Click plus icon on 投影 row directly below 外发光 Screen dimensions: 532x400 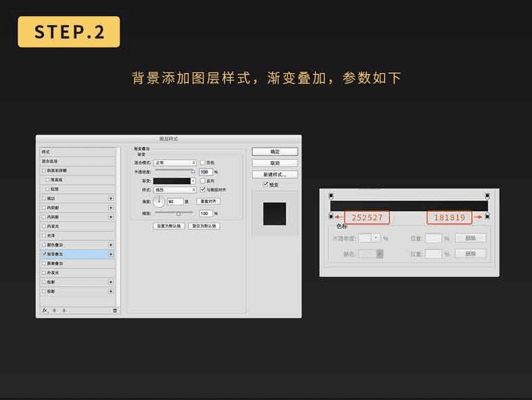[111, 282]
